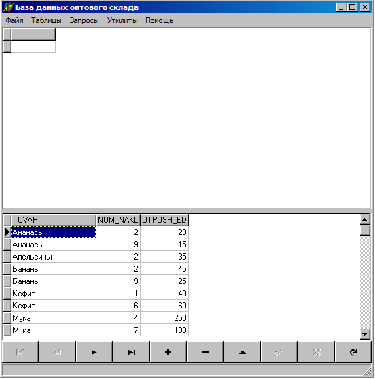Open the Утилиты menu
The image size is (375, 379).
[122, 20]
